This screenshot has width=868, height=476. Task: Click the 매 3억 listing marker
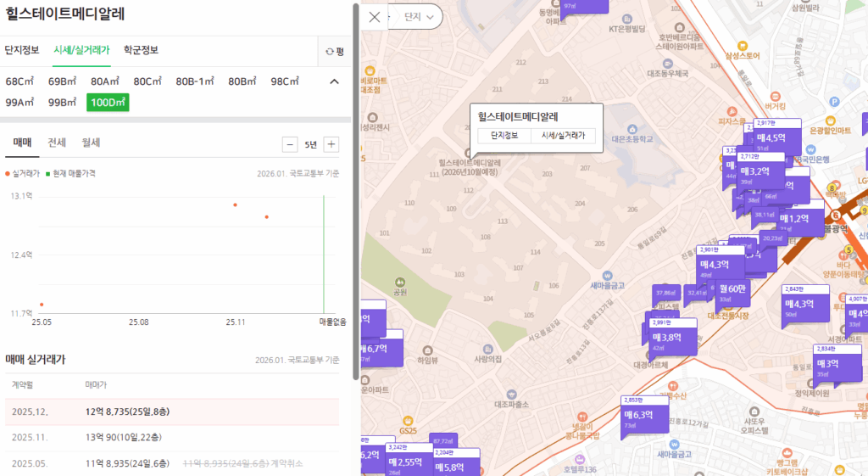tap(837, 363)
